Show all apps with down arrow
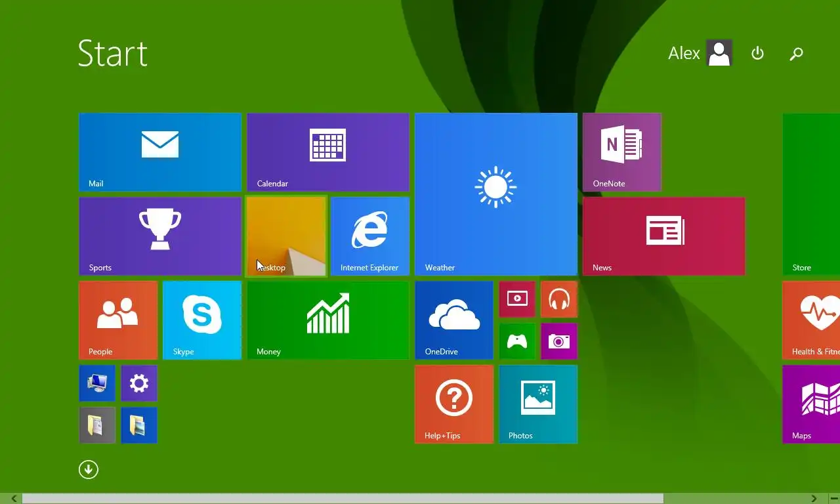Image resolution: width=840 pixels, height=504 pixels. [89, 469]
